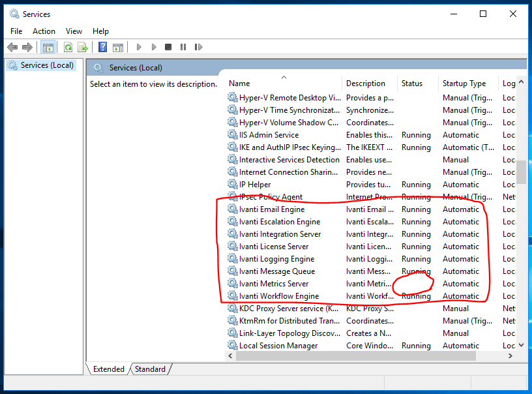Viewport: 532px width, 394px height.
Task: Click gear icon of IP Helper
Action: click(232, 184)
